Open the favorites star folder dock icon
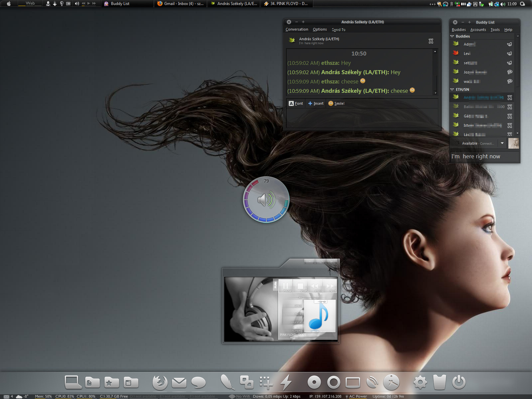The image size is (532, 399). click(112, 382)
